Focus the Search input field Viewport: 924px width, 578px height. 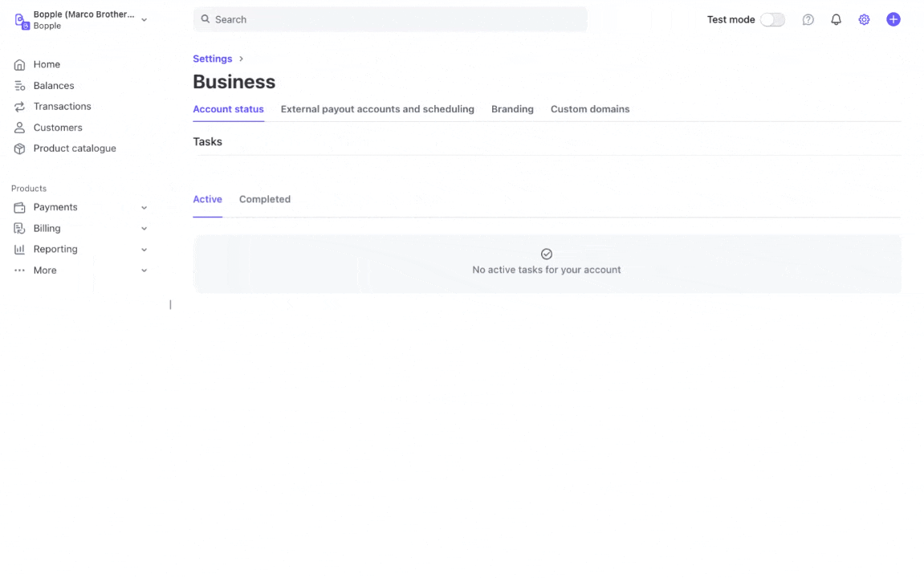pos(390,19)
